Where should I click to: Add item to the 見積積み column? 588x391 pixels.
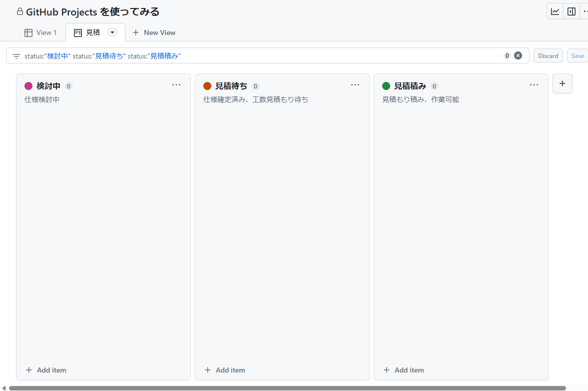(x=404, y=370)
